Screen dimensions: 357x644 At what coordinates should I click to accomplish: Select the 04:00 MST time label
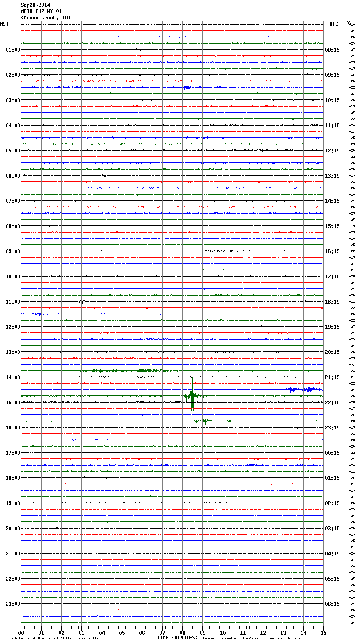pyautogui.click(x=13, y=126)
